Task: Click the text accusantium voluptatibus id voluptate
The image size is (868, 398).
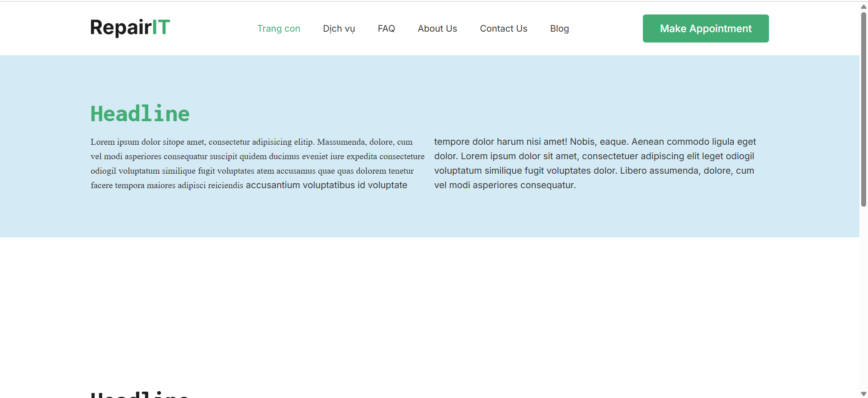Action: coord(326,185)
